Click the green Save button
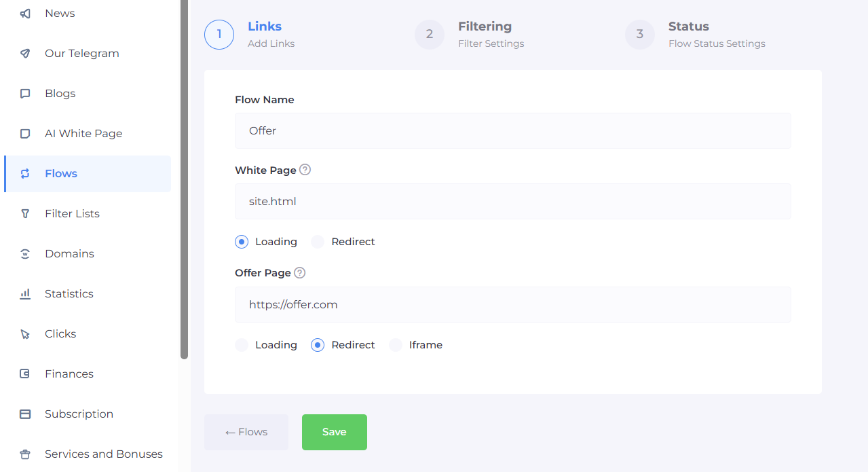Screen dimensions: 868x472 [334, 432]
